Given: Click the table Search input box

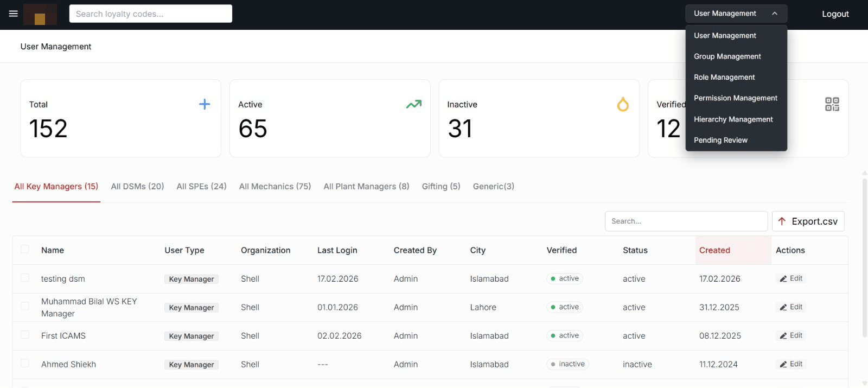Looking at the screenshot, I should click(686, 221).
